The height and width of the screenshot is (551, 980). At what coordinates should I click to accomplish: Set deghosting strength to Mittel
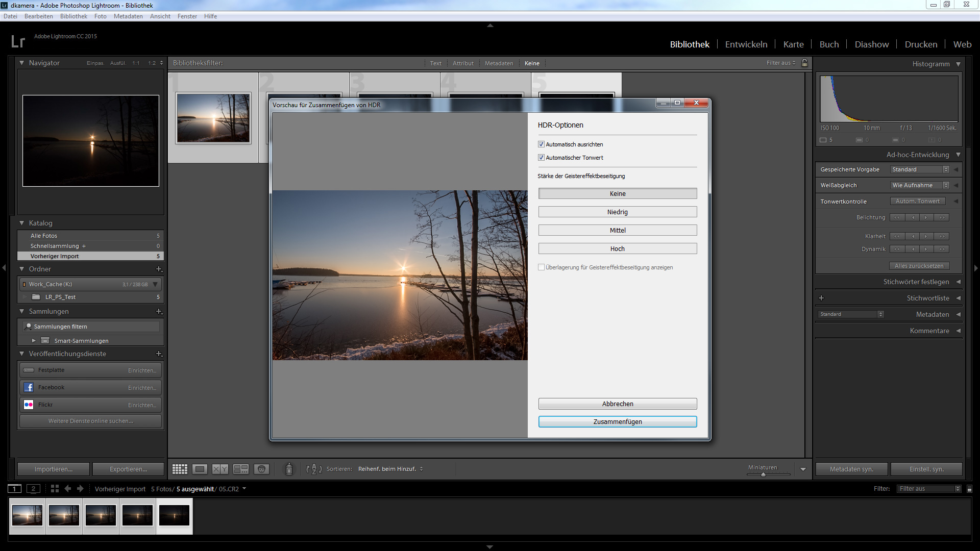click(x=618, y=231)
